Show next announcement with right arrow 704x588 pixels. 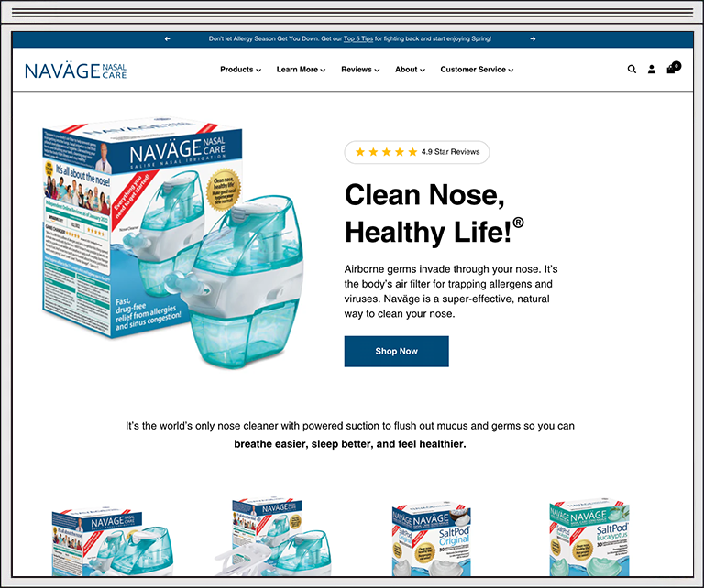coord(533,39)
